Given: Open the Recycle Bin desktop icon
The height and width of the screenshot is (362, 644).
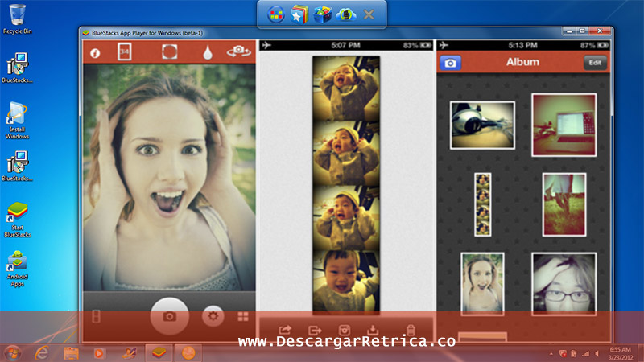Looking at the screenshot, I should pos(17,19).
